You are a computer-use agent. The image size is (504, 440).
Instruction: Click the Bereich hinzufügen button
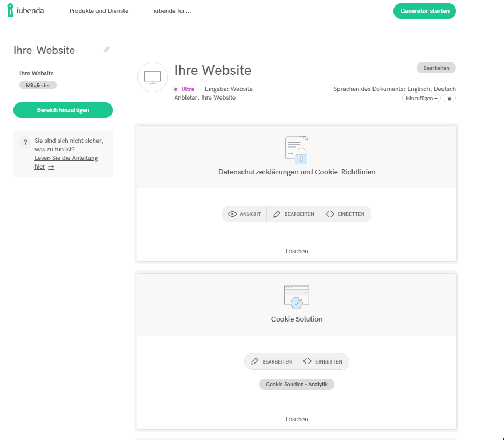click(63, 110)
